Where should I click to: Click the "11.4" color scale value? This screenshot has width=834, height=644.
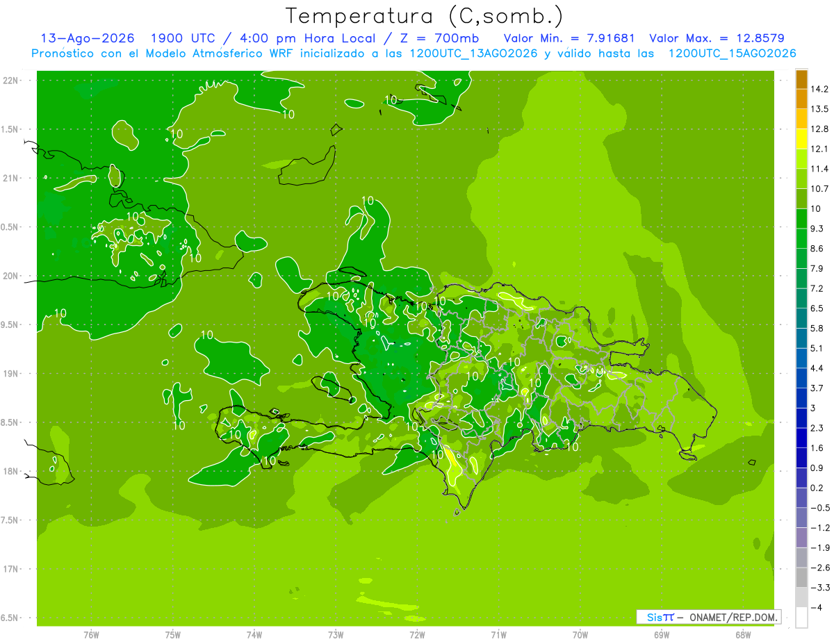point(819,169)
